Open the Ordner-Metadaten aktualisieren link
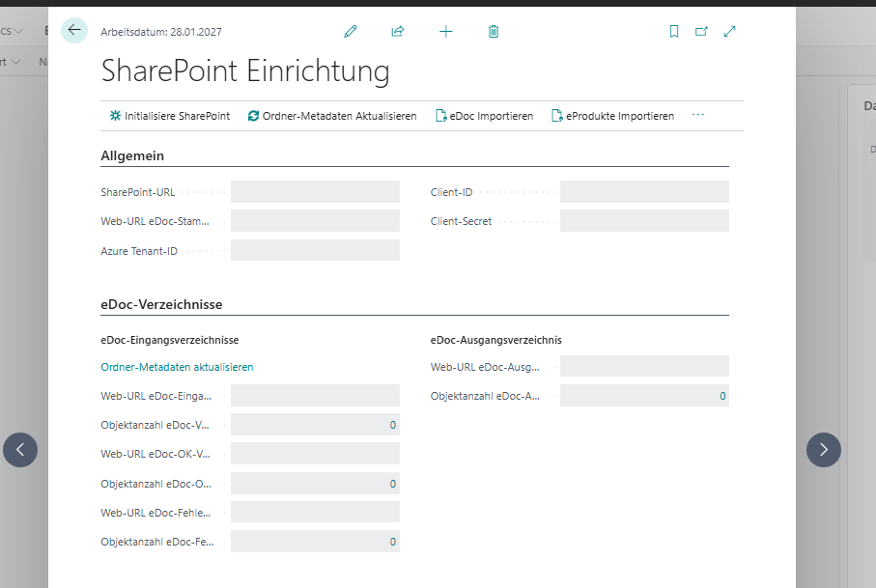 point(177,367)
